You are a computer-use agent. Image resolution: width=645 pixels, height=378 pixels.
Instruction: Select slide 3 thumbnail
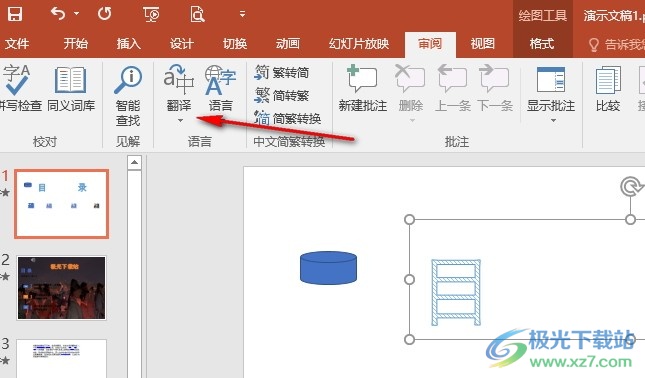pyautogui.click(x=61, y=358)
